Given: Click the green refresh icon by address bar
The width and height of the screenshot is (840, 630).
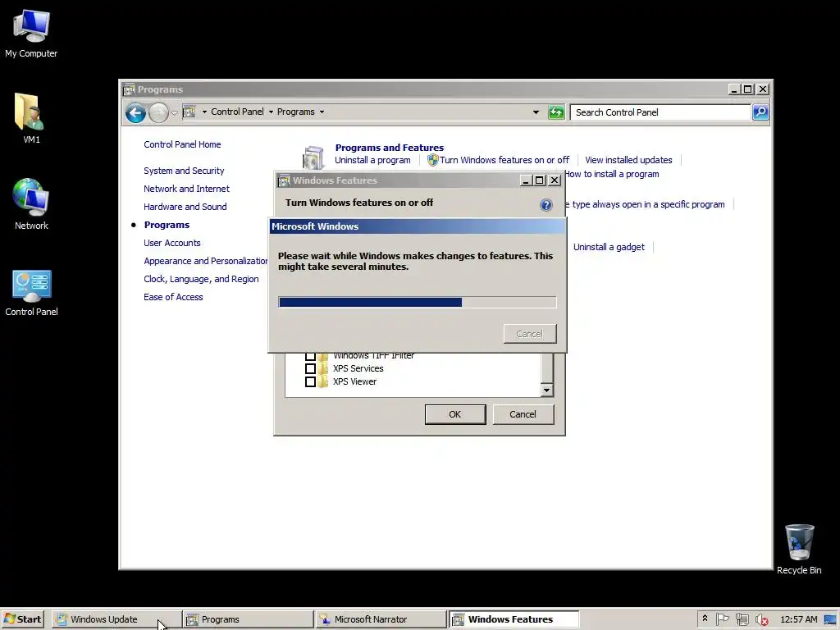Looking at the screenshot, I should click(x=556, y=112).
